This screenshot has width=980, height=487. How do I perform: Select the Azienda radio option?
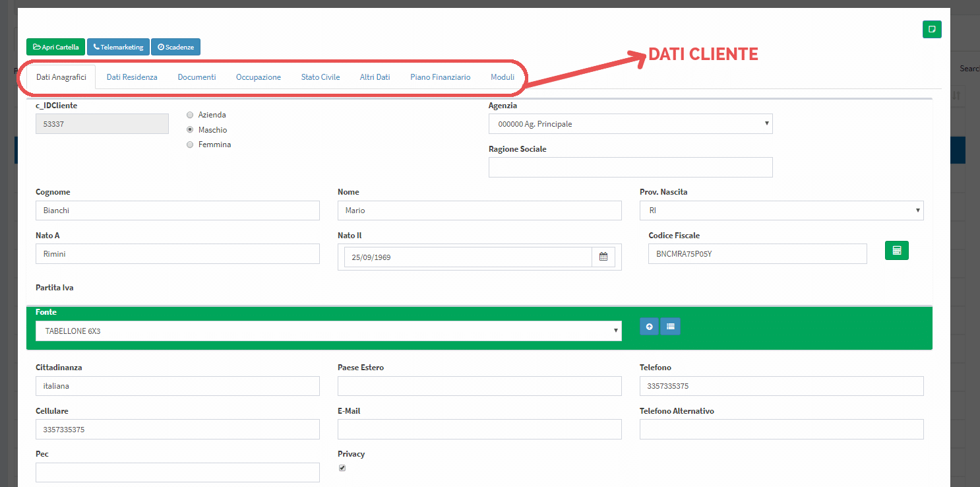(x=190, y=115)
